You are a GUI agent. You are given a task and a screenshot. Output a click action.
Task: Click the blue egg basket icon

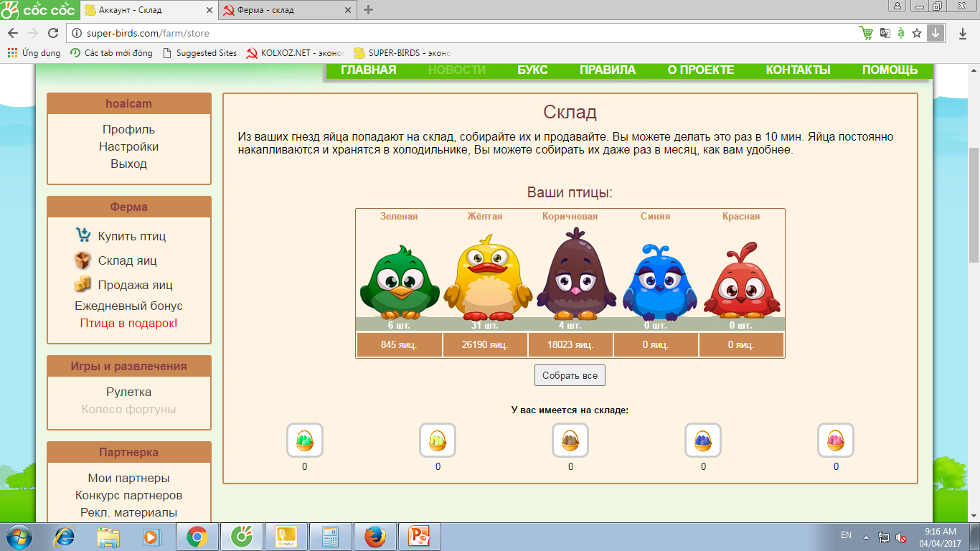[703, 440]
